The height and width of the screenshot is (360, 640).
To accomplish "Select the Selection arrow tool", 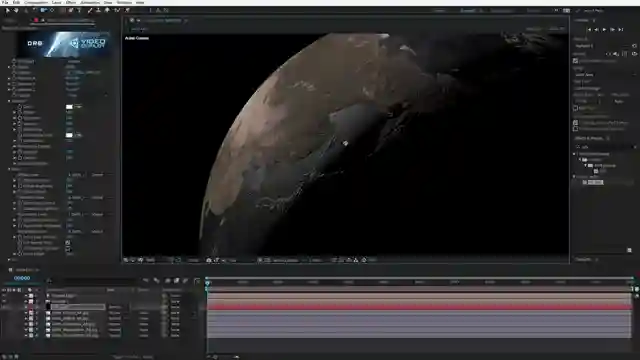I will pyautogui.click(x=7, y=10).
